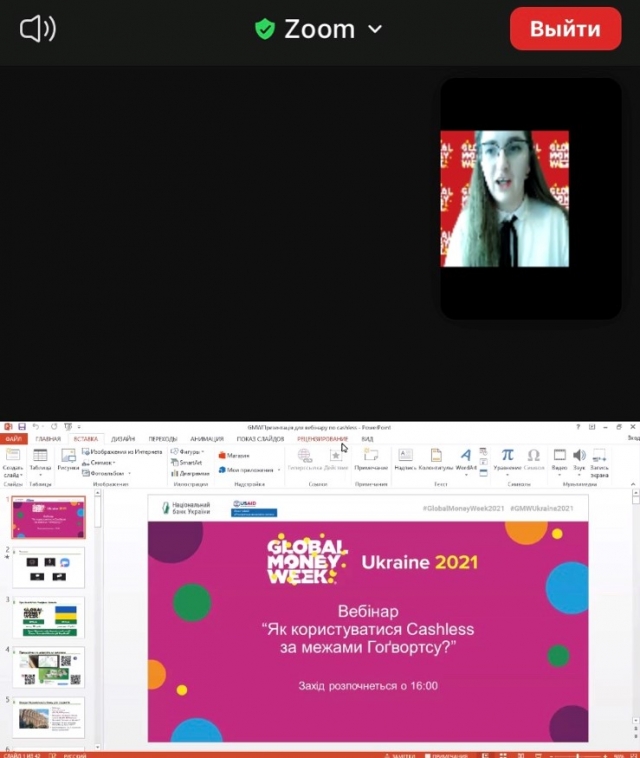
Task: Tap the Zoom speaker audio icon
Action: pos(38,29)
